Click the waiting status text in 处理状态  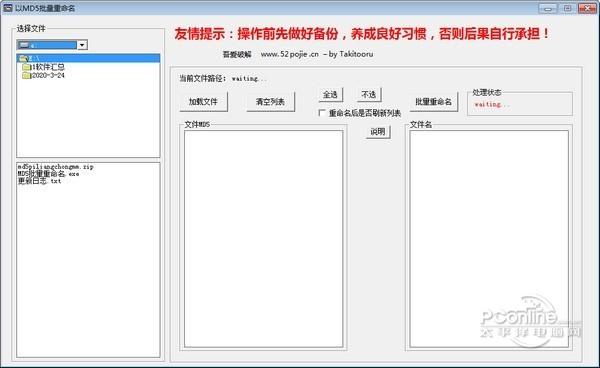point(492,104)
